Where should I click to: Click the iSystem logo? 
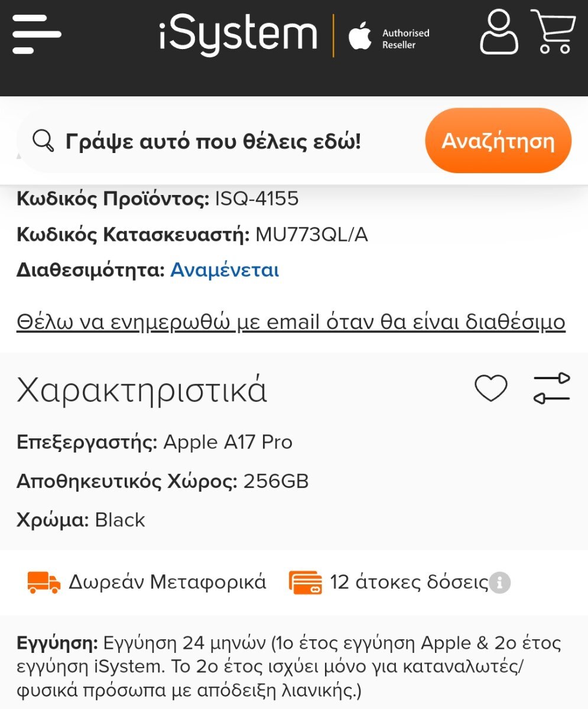[x=238, y=34]
